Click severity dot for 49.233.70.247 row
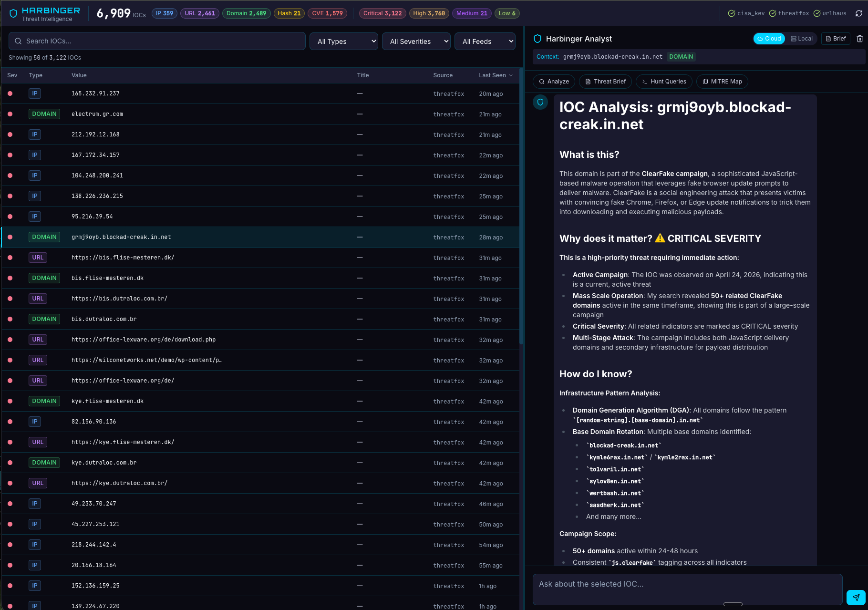 [x=10, y=504]
